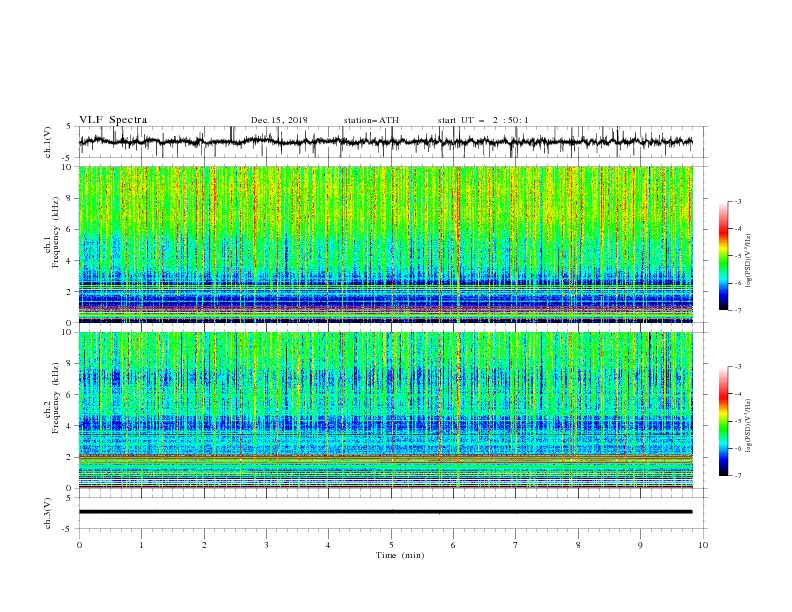Click time axis tick label '3'
Viewport: 792px width, 612px height.
click(x=266, y=545)
